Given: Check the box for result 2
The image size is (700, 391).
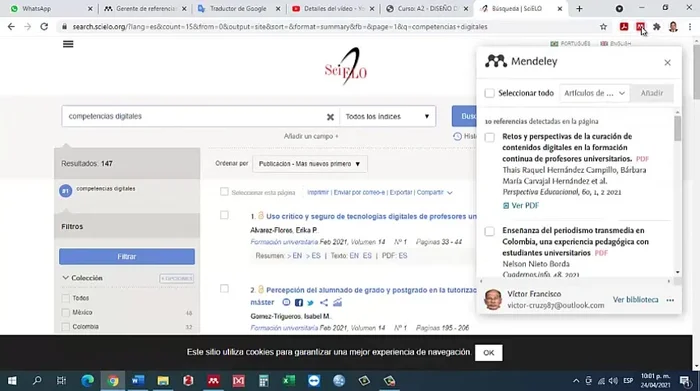Looking at the screenshot, I should (224, 289).
